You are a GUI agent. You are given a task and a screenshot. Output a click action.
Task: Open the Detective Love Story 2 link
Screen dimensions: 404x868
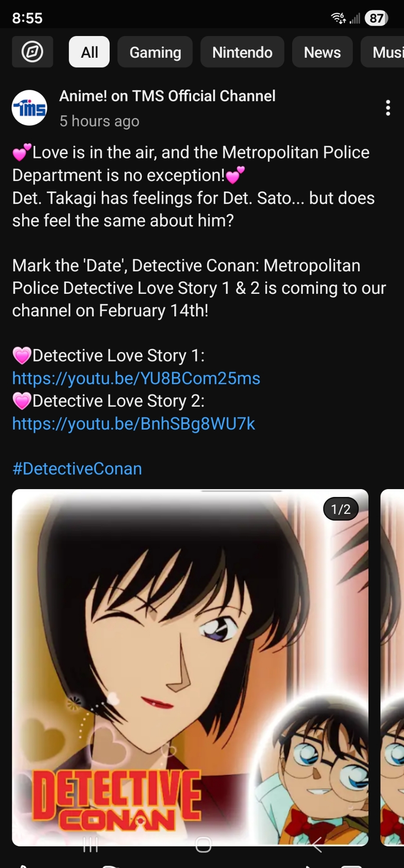(134, 424)
